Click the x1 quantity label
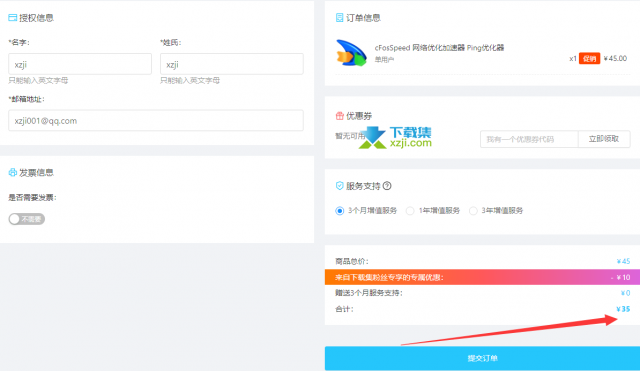The width and height of the screenshot is (640, 371). click(x=573, y=59)
